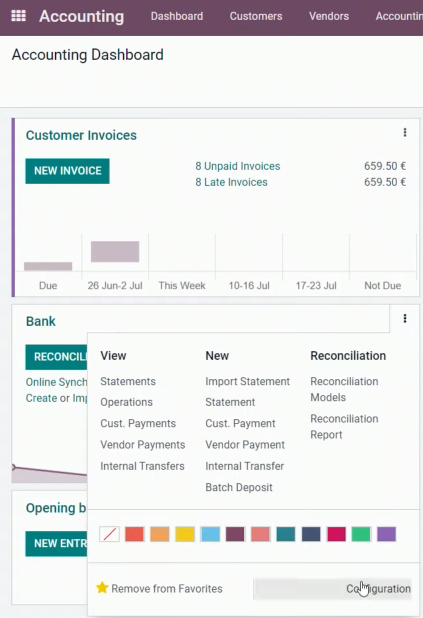Go to the Dashboard menu item
Image resolution: width=423 pixels, height=618 pixels.
(x=177, y=16)
